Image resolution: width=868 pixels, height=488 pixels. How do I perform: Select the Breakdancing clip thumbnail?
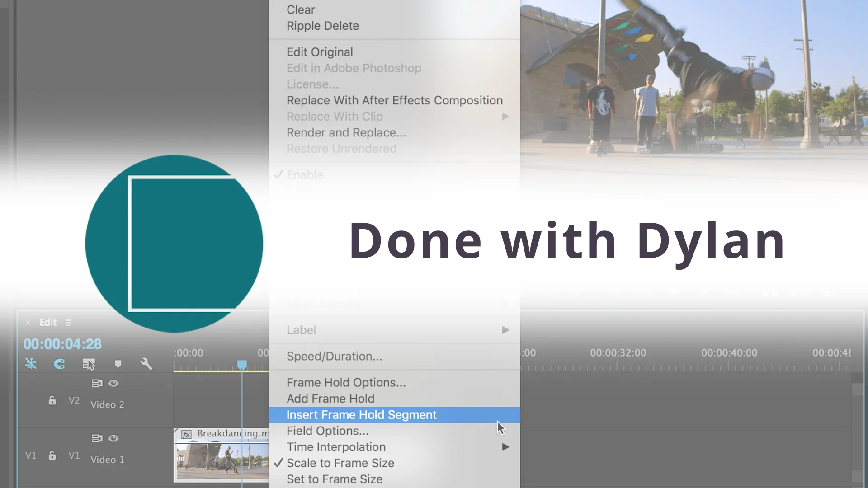point(222,460)
